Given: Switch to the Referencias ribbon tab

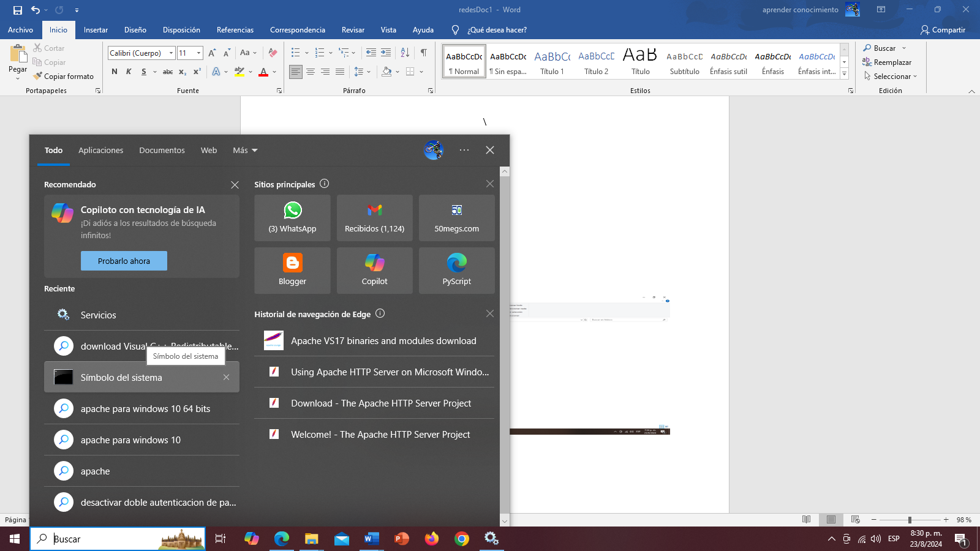Looking at the screenshot, I should click(235, 30).
